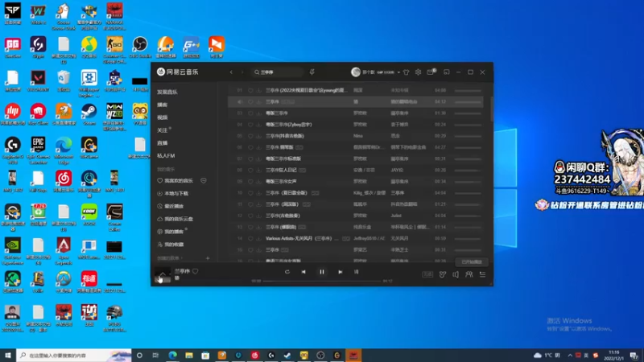Open lyrics with the 词 button

[356, 272]
